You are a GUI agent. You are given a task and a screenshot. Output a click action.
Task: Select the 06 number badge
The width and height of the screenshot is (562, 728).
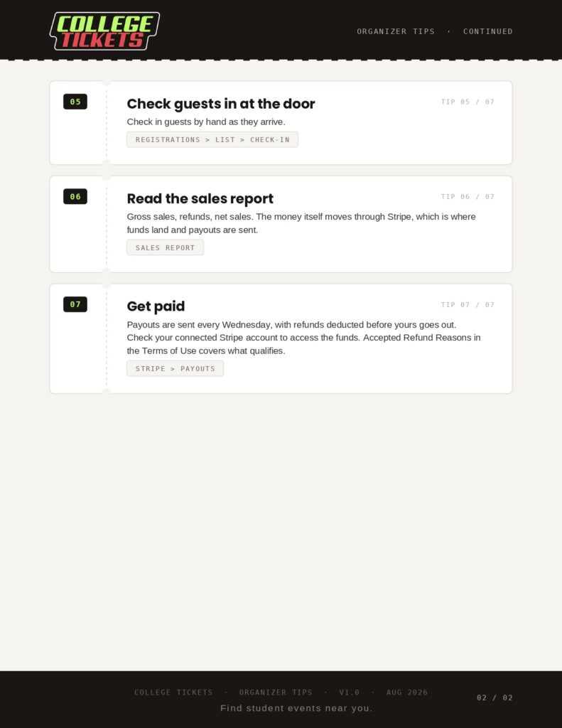(x=75, y=196)
